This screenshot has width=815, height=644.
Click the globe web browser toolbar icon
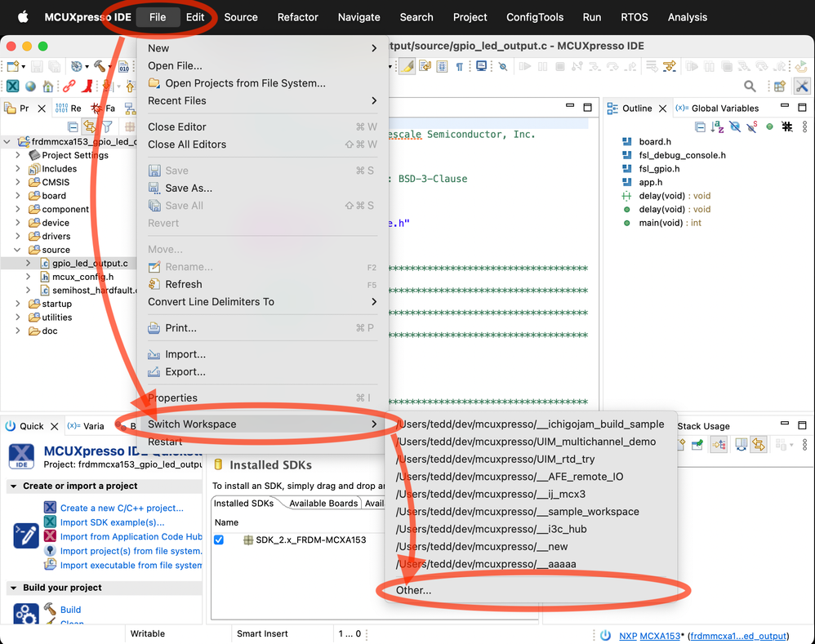(x=31, y=86)
